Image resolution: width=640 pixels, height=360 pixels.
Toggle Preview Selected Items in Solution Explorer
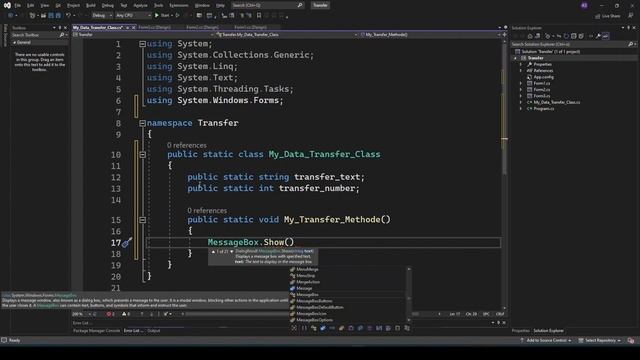click(x=606, y=36)
